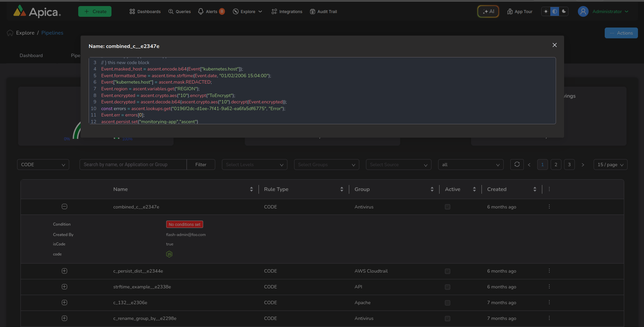Enable Active checkbox for c_132__e2306e
644x327 pixels.
(x=447, y=303)
